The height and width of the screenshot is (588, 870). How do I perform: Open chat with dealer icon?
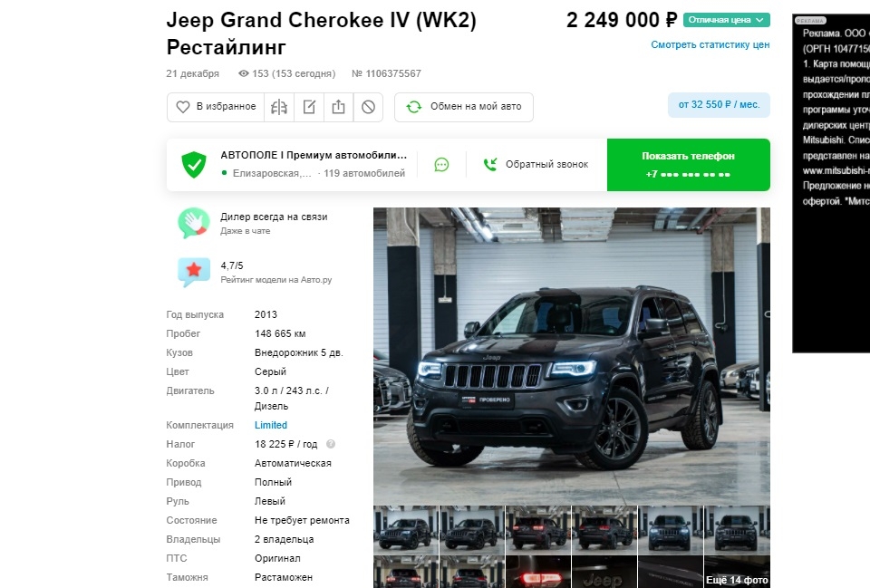(441, 165)
